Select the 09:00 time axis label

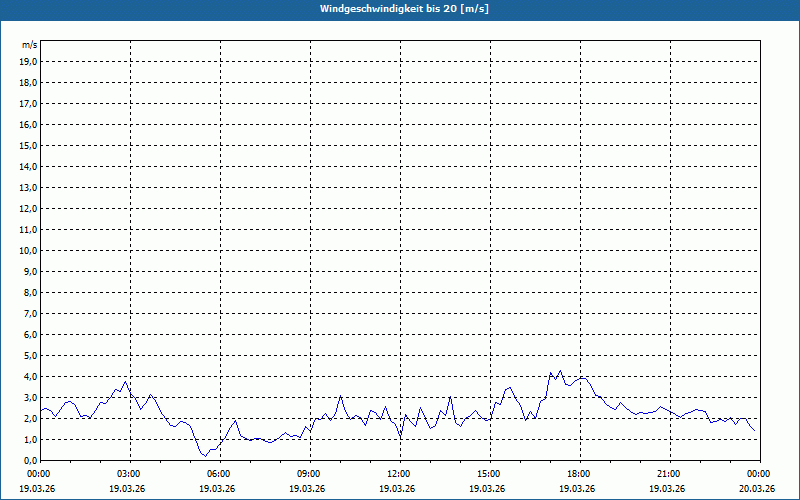pyautogui.click(x=308, y=474)
